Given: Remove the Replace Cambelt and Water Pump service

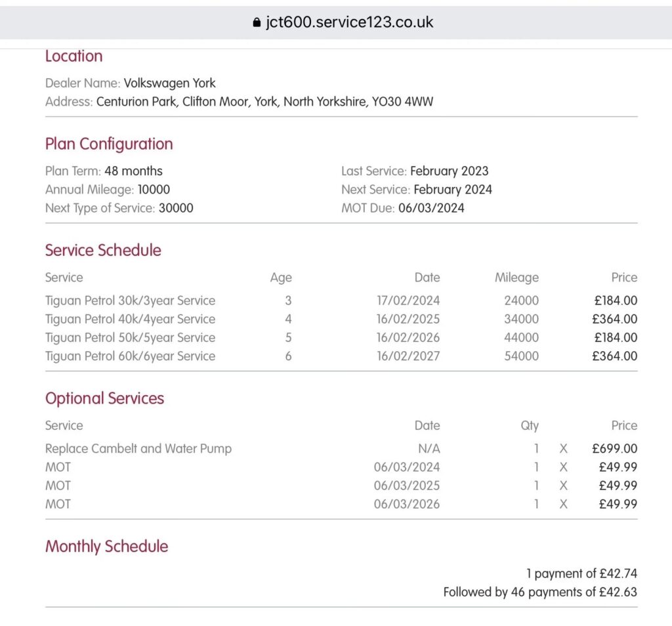Looking at the screenshot, I should [563, 449].
